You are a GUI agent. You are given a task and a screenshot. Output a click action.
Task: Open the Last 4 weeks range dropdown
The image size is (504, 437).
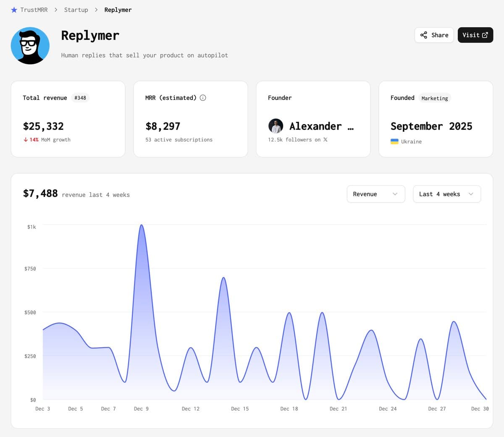point(447,194)
